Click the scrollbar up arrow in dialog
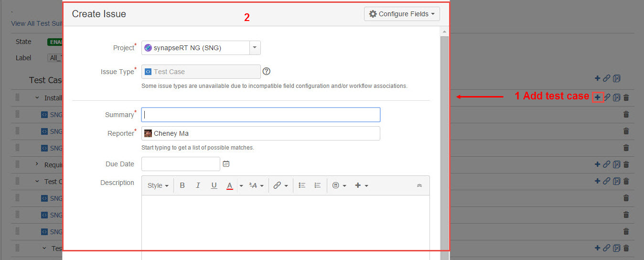Image resolution: width=644 pixels, height=260 pixels. (x=444, y=32)
